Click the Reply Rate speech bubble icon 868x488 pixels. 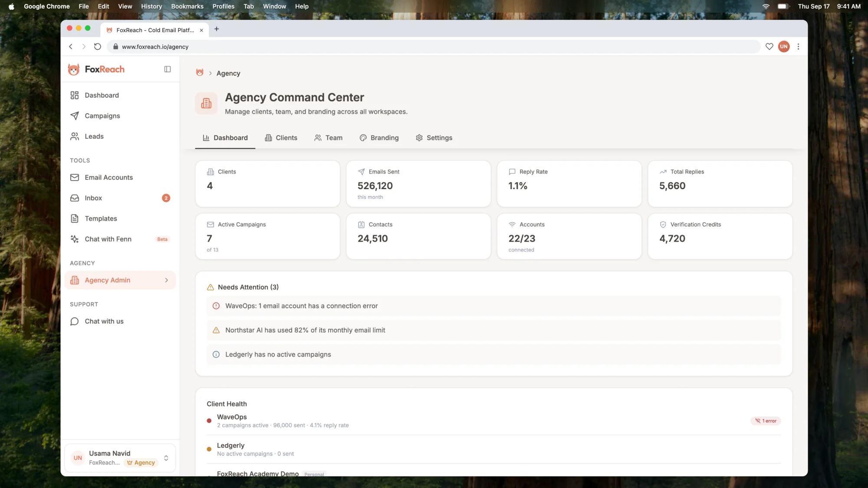[x=512, y=172]
